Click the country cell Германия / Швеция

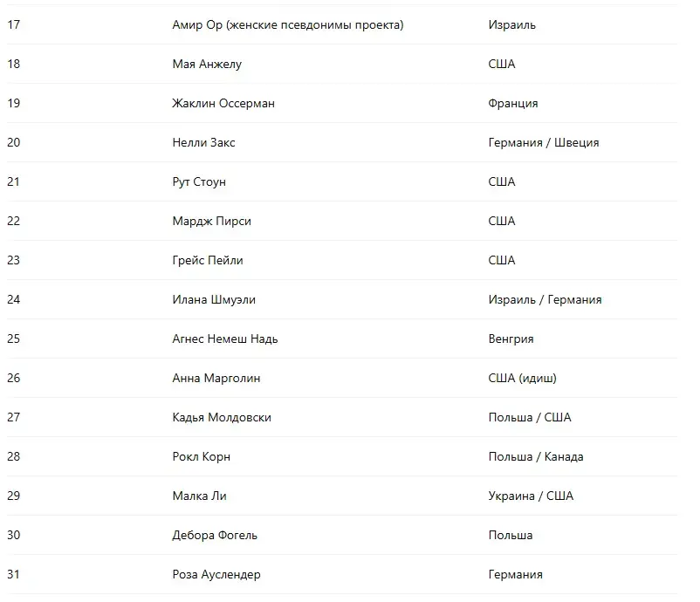point(543,143)
